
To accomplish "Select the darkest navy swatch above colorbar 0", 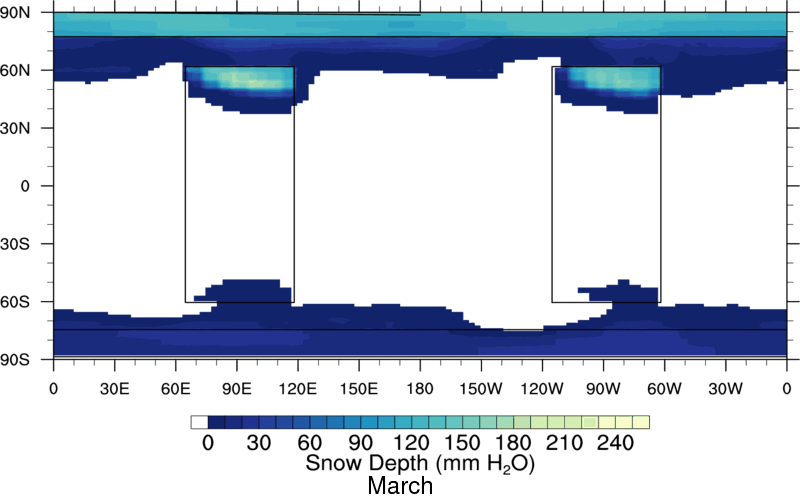I will click(x=216, y=422).
